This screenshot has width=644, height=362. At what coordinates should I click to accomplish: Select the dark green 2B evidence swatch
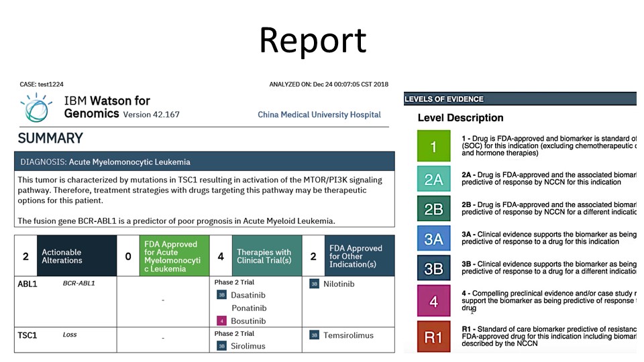pos(434,208)
